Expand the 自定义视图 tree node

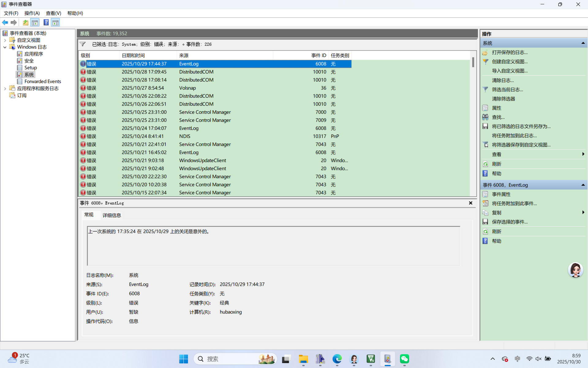point(5,40)
